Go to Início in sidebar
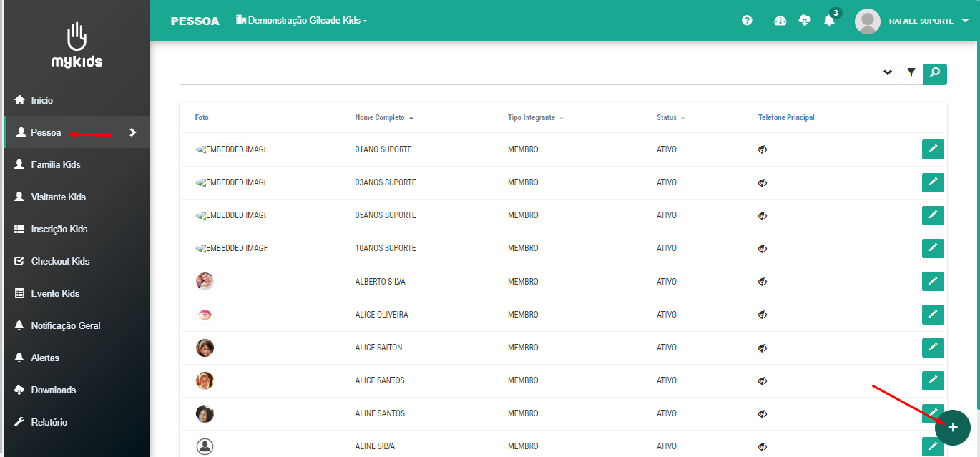 [77, 100]
